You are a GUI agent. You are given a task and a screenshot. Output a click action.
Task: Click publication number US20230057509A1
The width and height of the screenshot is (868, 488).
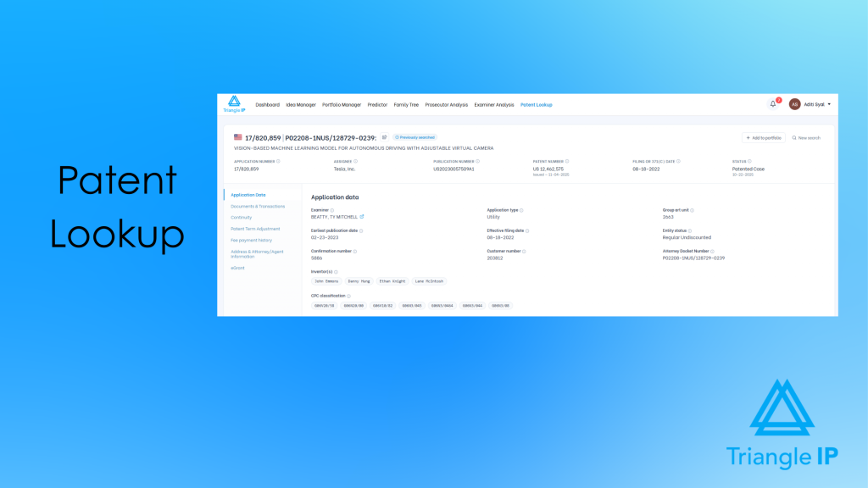point(454,169)
